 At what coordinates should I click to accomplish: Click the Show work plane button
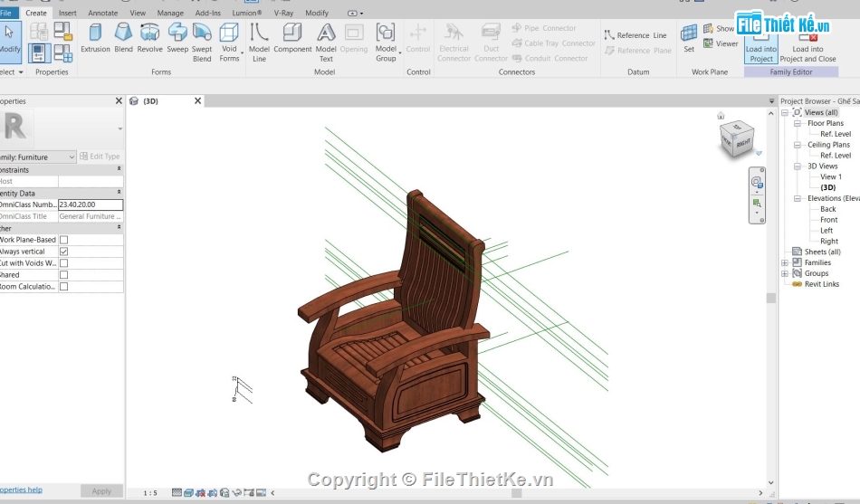pyautogui.click(x=719, y=29)
